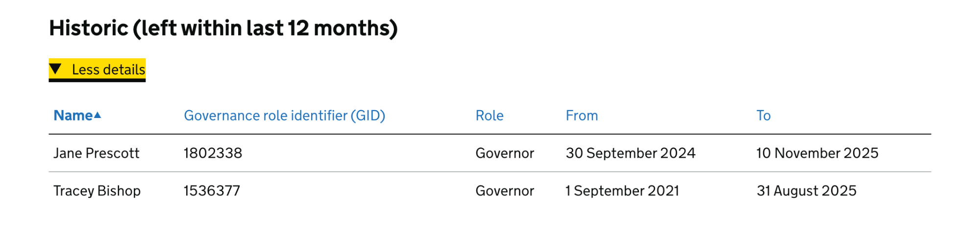Image resolution: width=980 pixels, height=236 pixels.
Task: Sort the table by From date
Action: (582, 116)
